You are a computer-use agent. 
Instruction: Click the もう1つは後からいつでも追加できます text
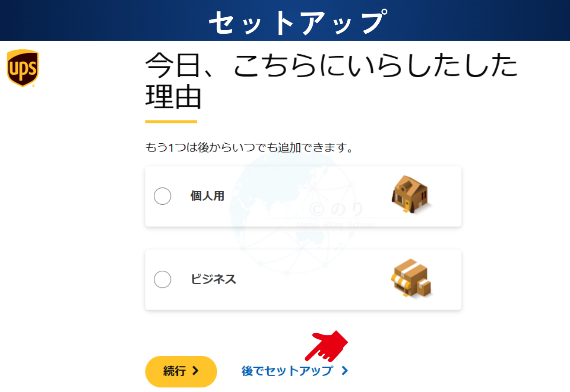[x=249, y=148]
